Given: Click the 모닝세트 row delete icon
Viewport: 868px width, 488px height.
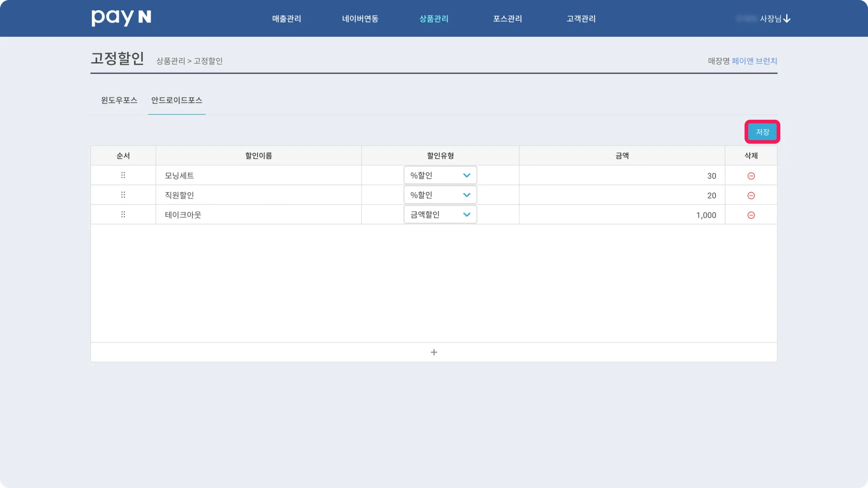Looking at the screenshot, I should point(751,176).
